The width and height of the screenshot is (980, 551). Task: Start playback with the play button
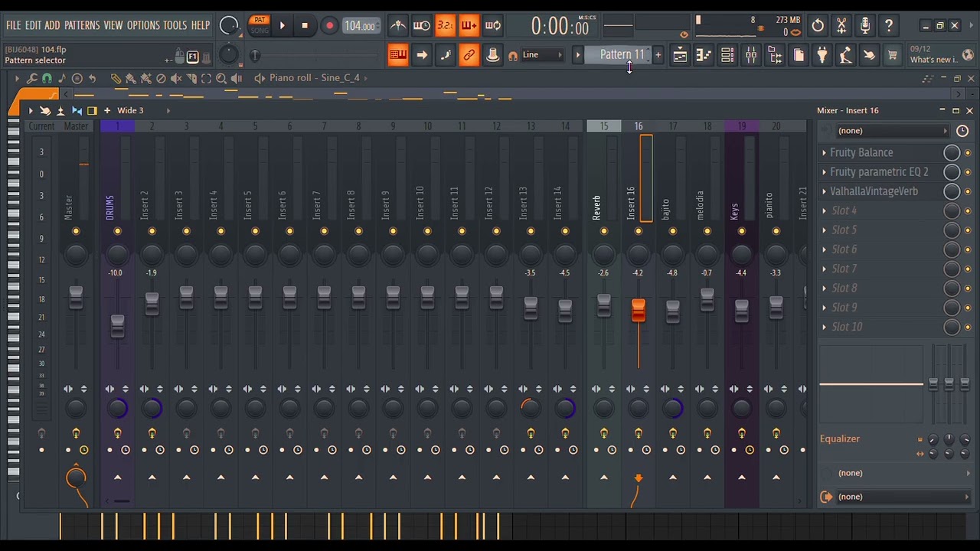282,26
